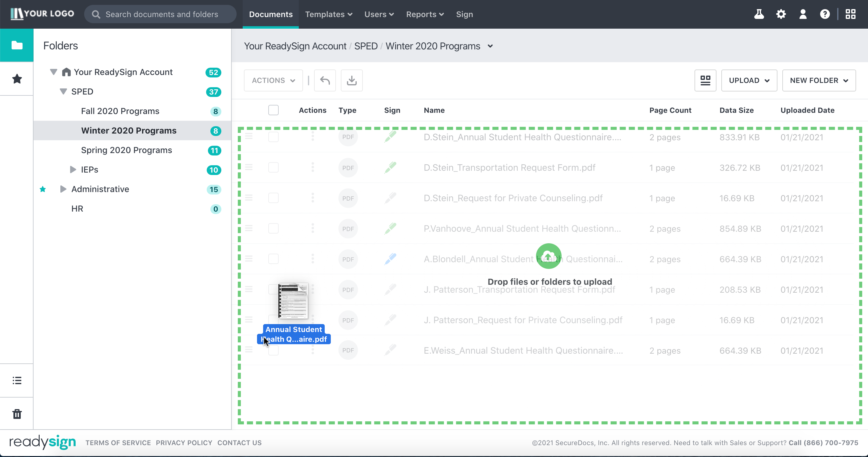This screenshot has width=868, height=457.
Task: Select the Favorites star in the sidebar
Action: tap(16, 79)
